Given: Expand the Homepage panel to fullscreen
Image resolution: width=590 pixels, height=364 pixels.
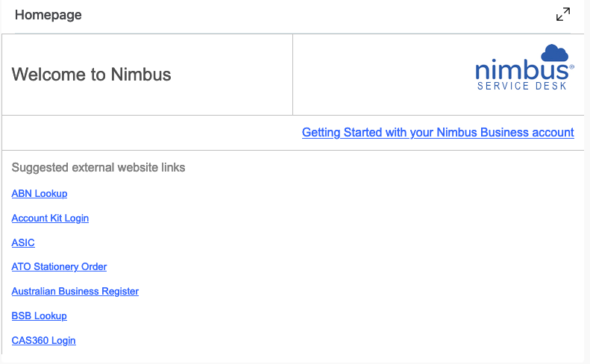Looking at the screenshot, I should coord(563,14).
